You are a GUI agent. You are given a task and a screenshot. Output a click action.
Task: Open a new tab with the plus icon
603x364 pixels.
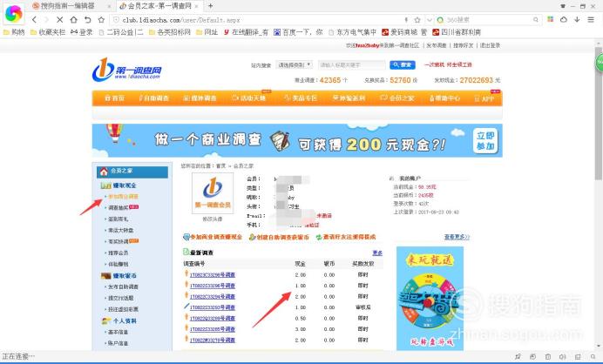point(210,6)
